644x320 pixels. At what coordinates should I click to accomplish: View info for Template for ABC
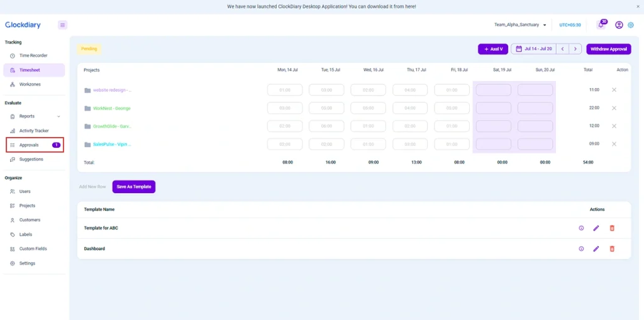(x=581, y=228)
